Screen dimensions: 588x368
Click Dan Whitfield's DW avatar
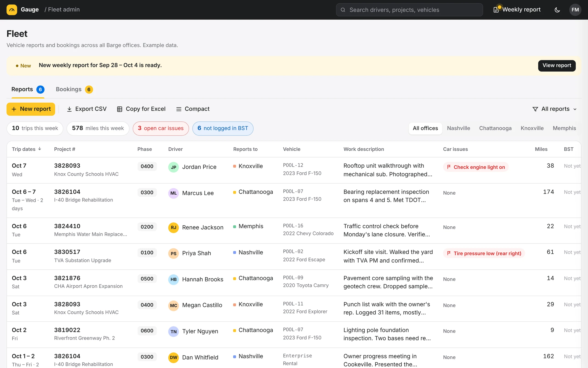pos(173,357)
